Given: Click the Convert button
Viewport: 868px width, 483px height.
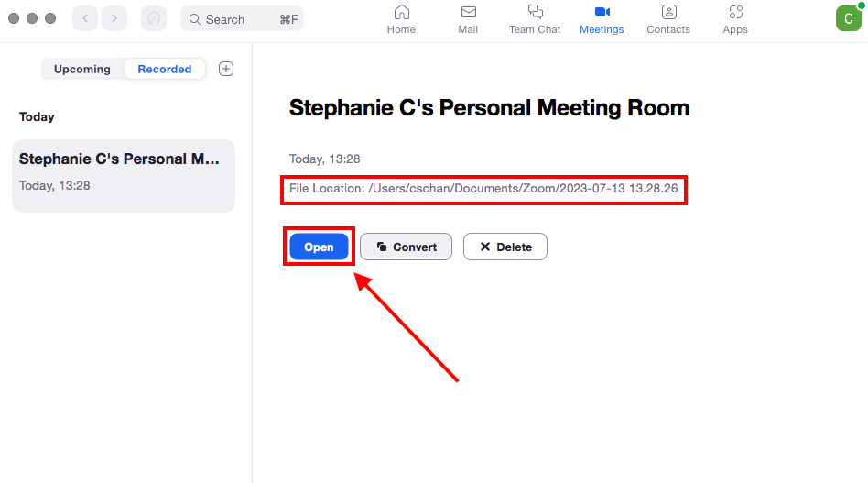Looking at the screenshot, I should (x=406, y=247).
